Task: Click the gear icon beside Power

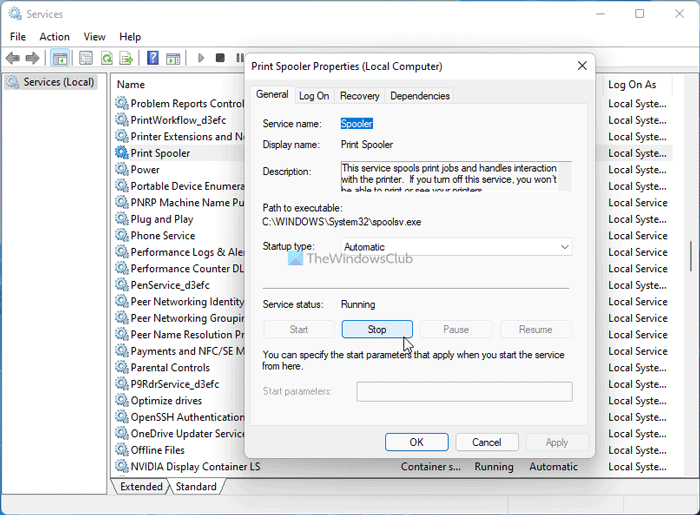Action: (121, 169)
